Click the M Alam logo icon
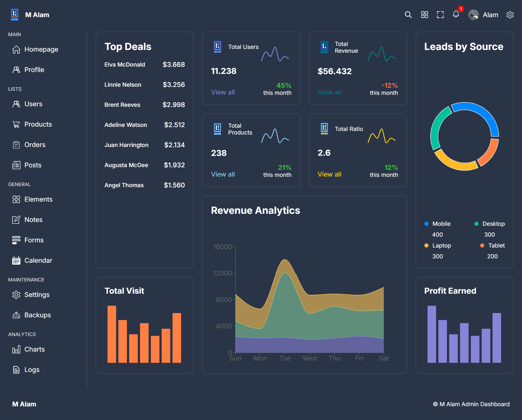Image resolution: width=522 pixels, height=420 pixels. pos(14,15)
